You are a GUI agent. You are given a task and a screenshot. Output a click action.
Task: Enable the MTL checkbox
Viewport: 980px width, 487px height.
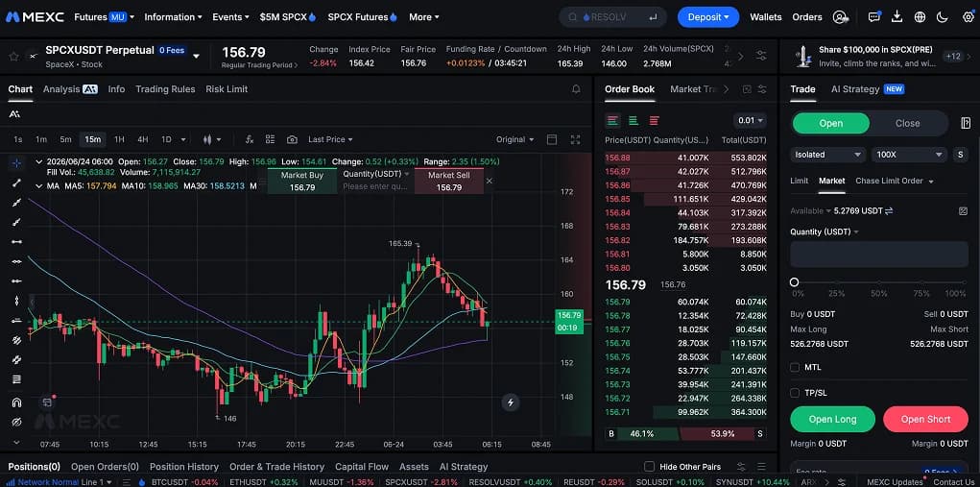(x=795, y=367)
